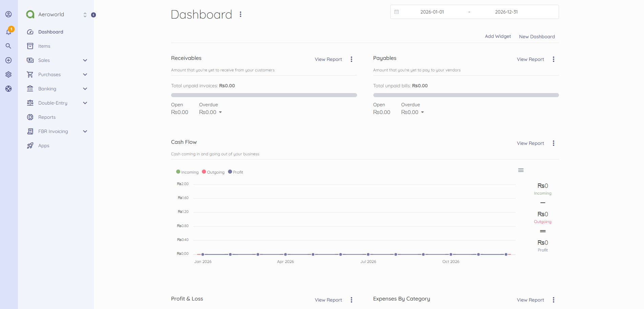View Report for Payables

530,59
